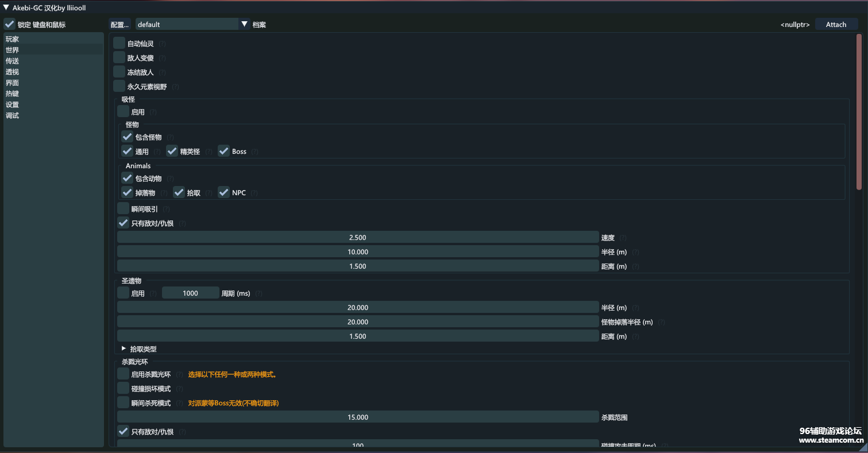This screenshot has width=868, height=453.
Task: Click the 周期 input field showing 1000
Action: (190, 293)
